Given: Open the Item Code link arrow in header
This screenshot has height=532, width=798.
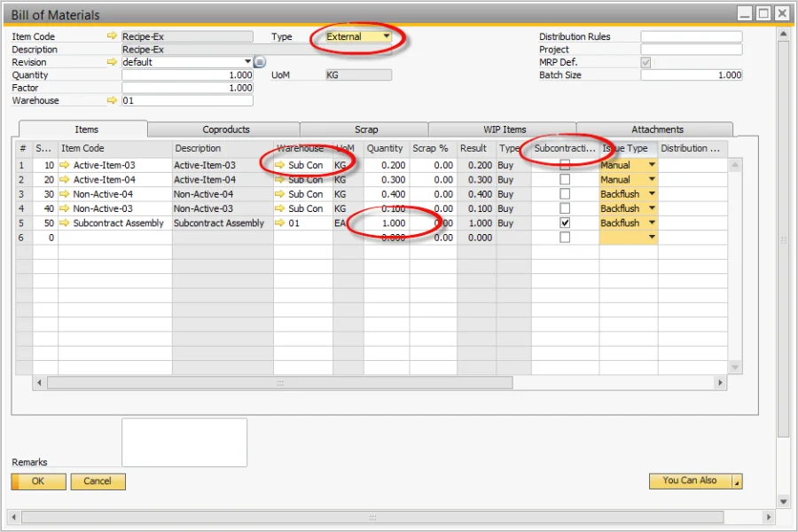Looking at the screenshot, I should pyautogui.click(x=112, y=36).
